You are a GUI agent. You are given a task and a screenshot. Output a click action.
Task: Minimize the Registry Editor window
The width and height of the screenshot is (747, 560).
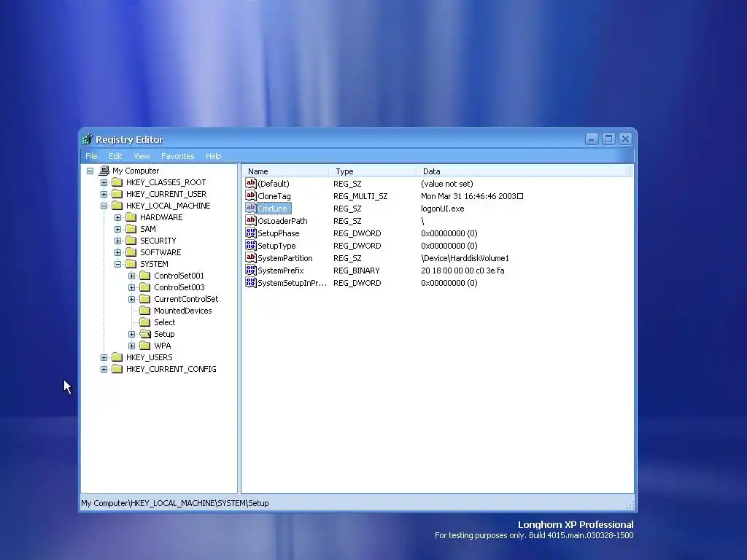[592, 139]
